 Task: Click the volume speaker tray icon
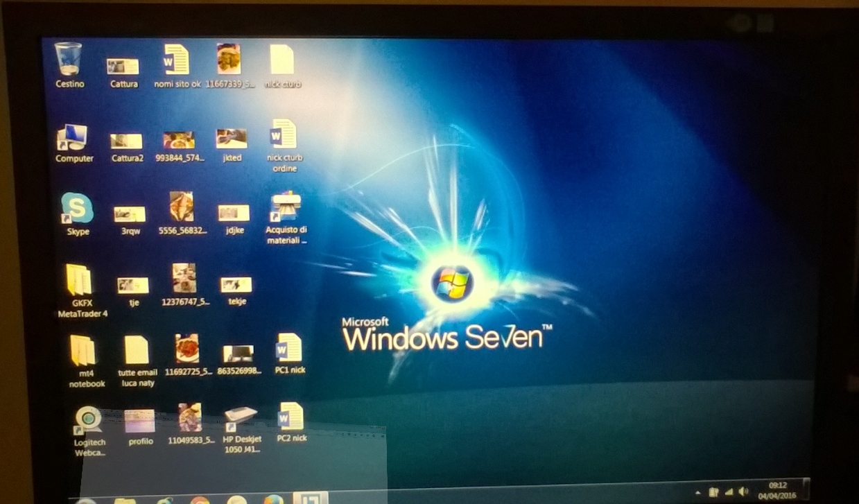[744, 492]
